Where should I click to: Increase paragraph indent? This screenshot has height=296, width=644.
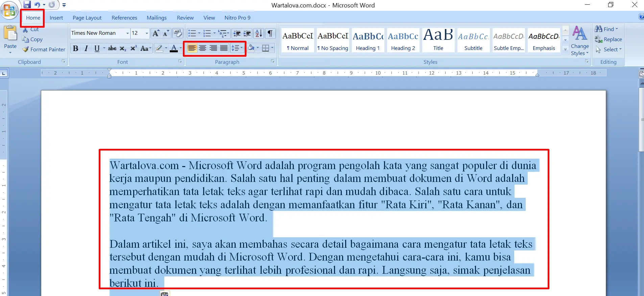coord(247,33)
